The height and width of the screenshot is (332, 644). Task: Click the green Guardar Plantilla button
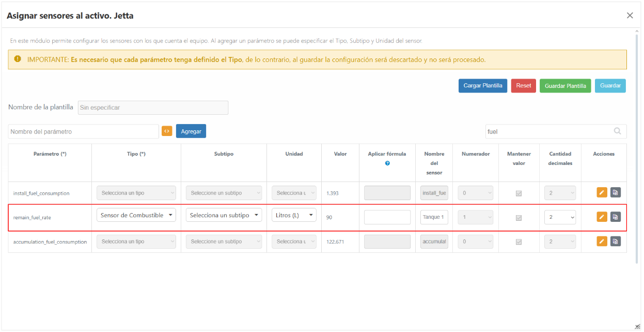[566, 86]
